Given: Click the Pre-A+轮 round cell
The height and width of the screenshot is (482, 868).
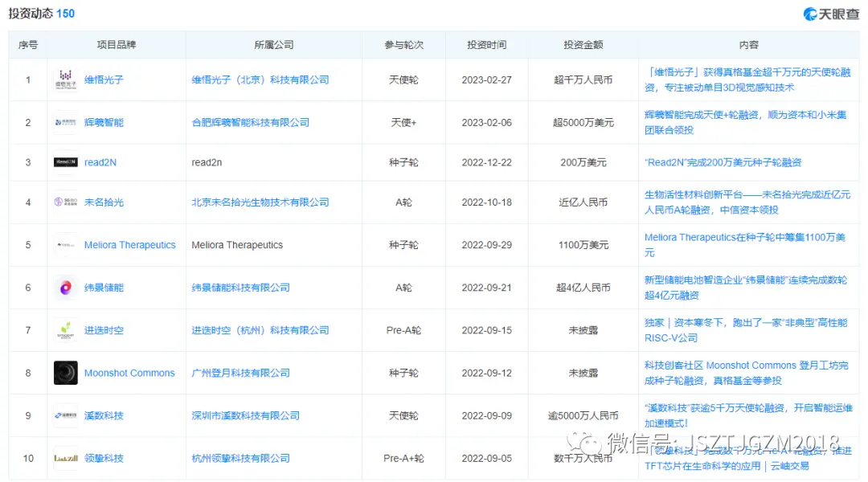Looking at the screenshot, I should coord(403,458).
